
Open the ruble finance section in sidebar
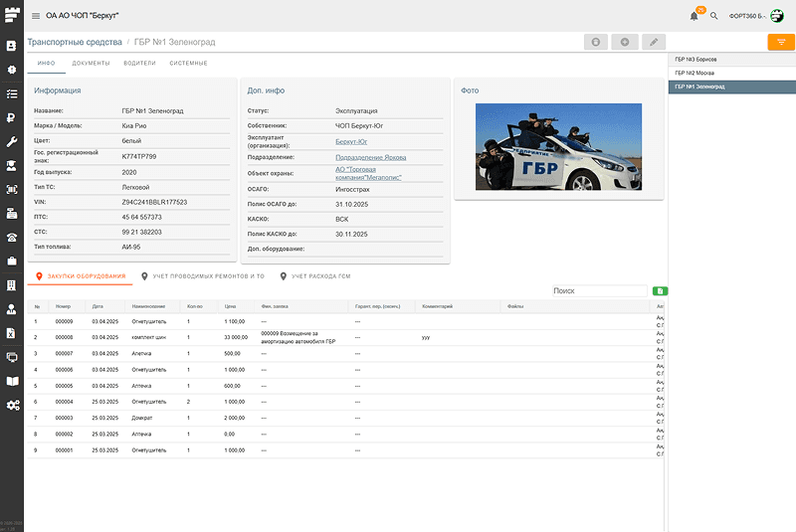tap(12, 118)
